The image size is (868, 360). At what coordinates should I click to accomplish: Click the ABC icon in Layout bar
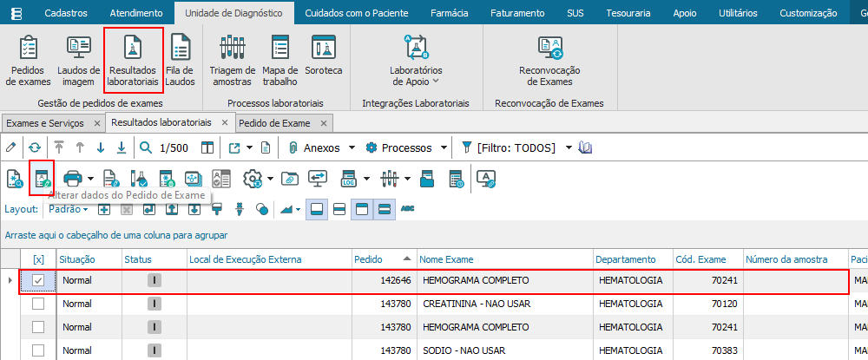coord(407,209)
